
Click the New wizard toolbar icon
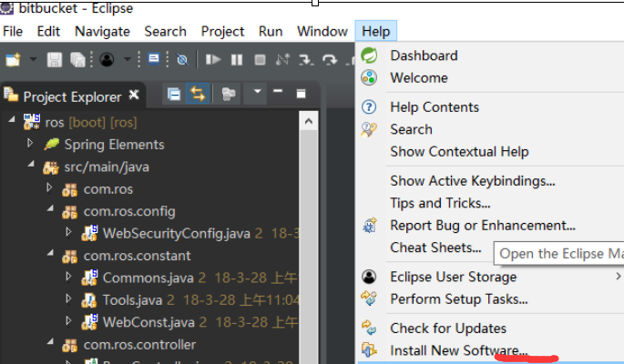pyautogui.click(x=13, y=60)
